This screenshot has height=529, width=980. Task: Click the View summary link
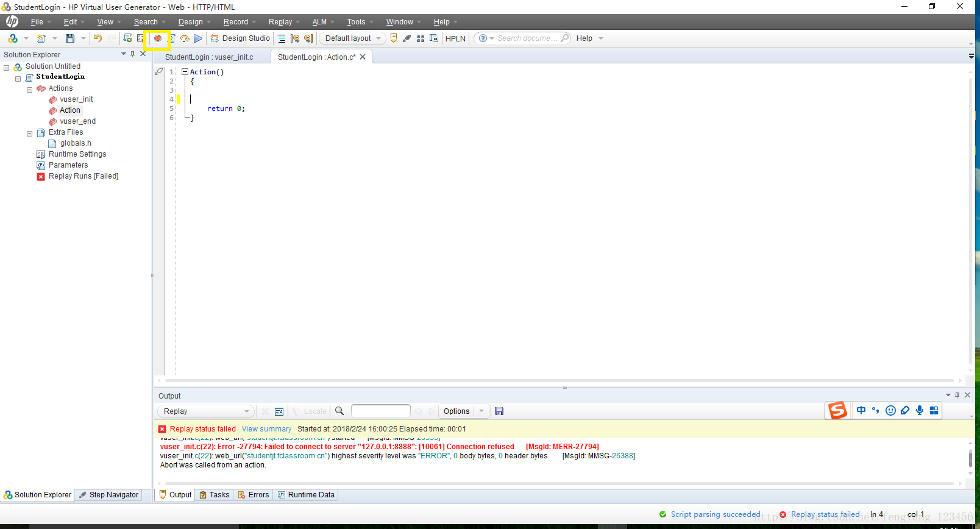pyautogui.click(x=267, y=429)
